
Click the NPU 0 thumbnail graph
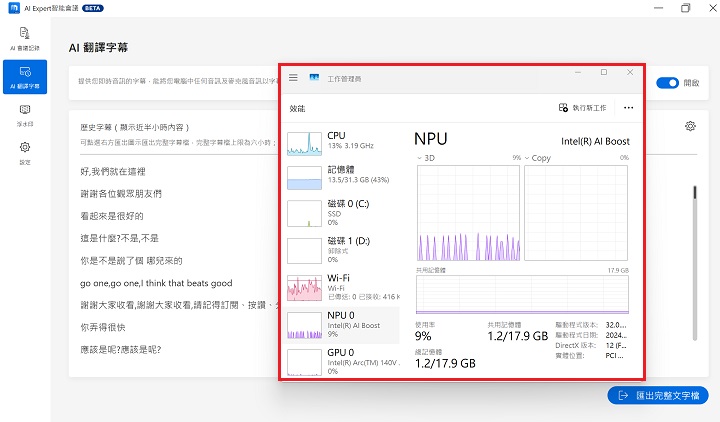pyautogui.click(x=304, y=325)
